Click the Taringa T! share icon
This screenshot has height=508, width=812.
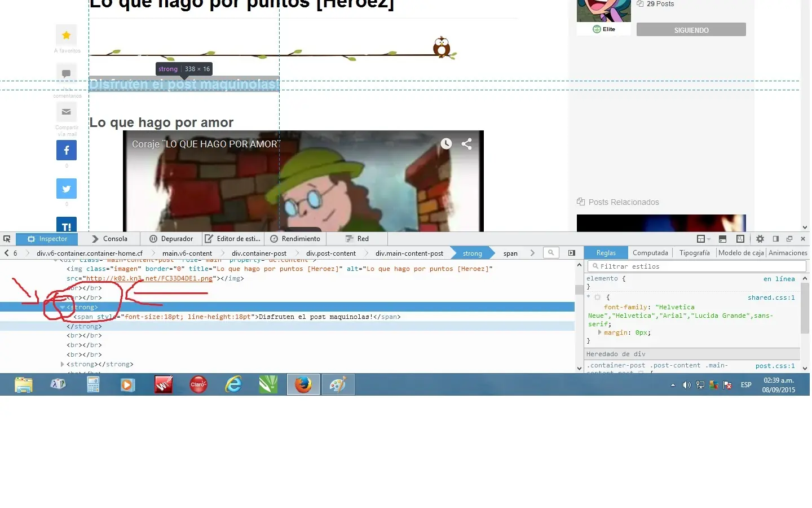coord(67,225)
